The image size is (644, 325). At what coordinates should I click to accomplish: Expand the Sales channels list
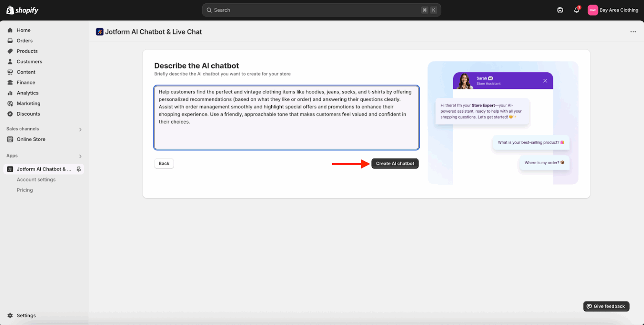click(x=80, y=129)
